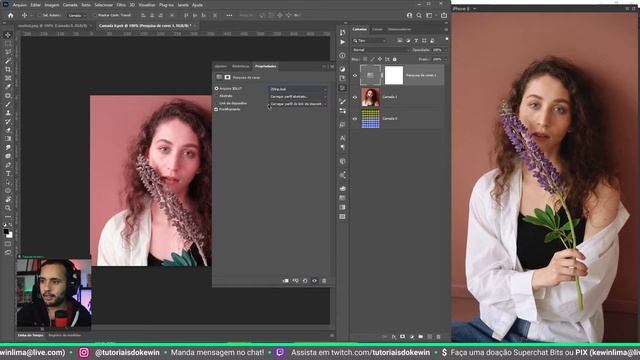Select the Zoom tool

click(8, 208)
